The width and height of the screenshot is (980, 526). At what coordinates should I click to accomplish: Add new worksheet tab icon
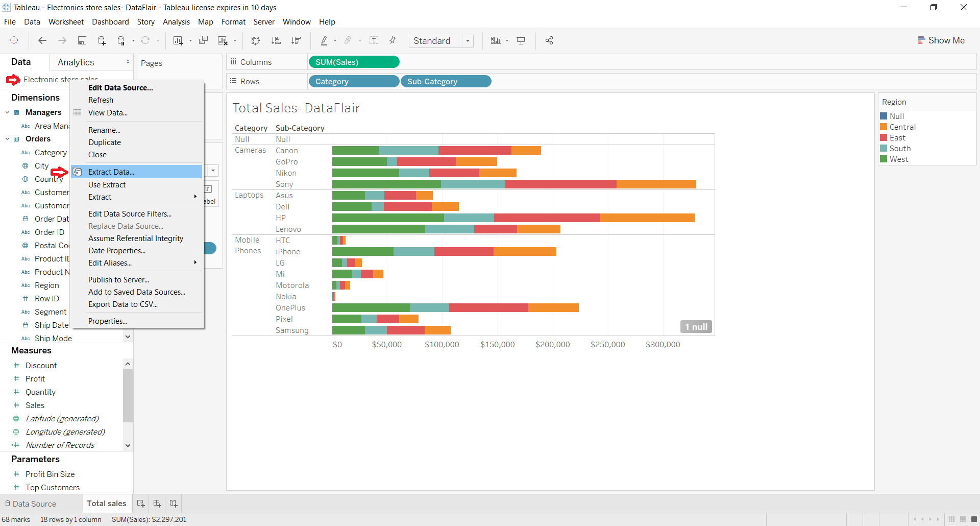point(141,504)
